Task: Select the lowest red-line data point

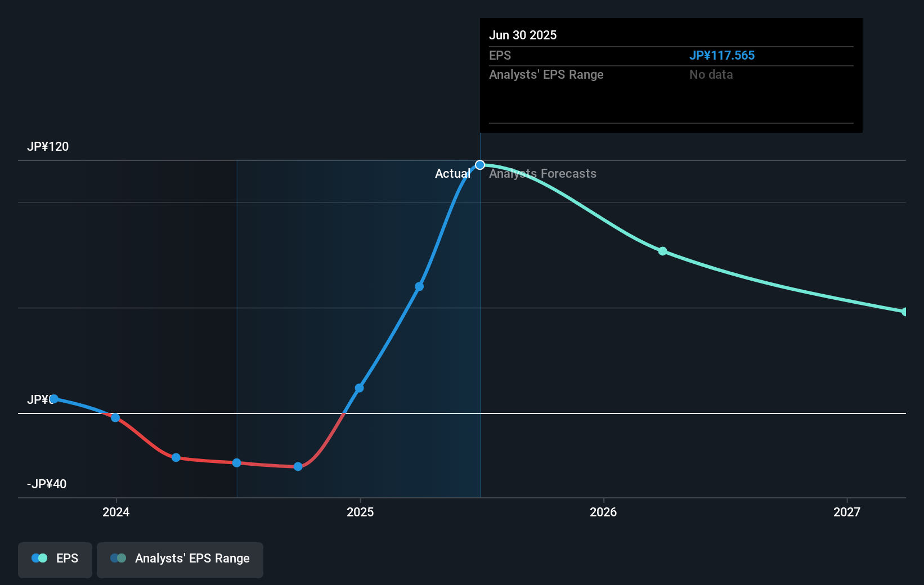Action: (298, 466)
